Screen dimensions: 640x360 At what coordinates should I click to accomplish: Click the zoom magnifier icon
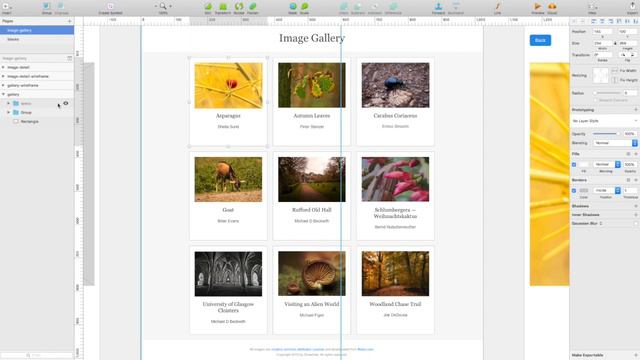coord(163,6)
